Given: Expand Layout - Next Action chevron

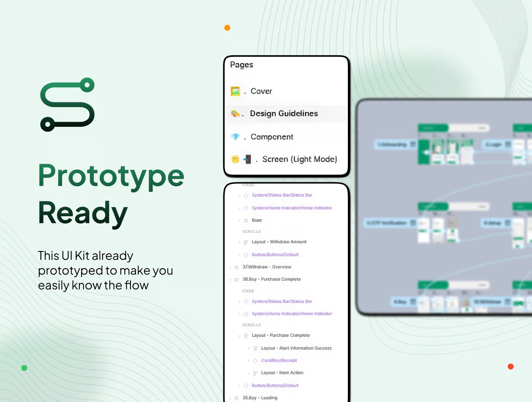Looking at the screenshot, I should tap(249, 373).
